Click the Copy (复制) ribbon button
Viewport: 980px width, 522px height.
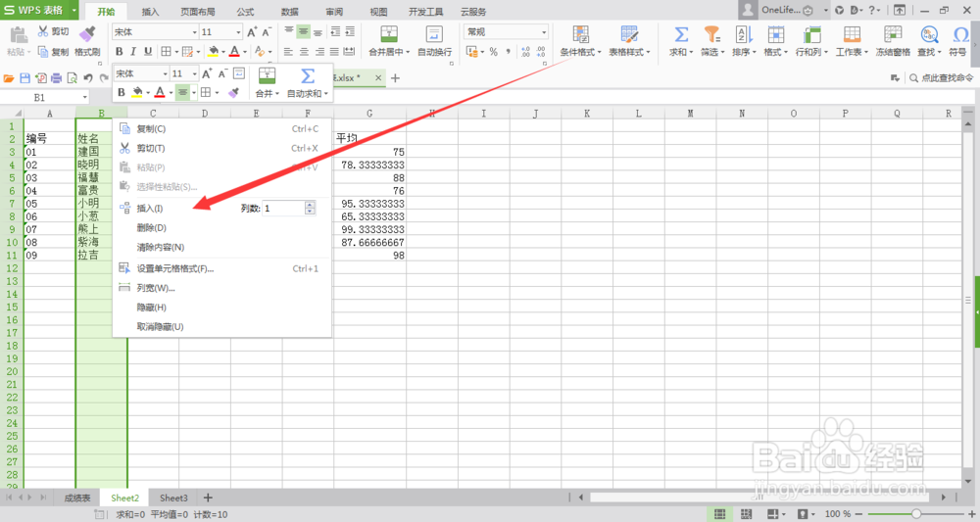(53, 52)
